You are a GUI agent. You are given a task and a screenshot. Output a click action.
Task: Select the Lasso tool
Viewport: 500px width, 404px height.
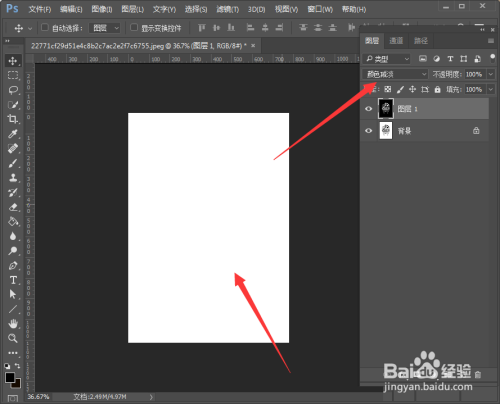13,90
